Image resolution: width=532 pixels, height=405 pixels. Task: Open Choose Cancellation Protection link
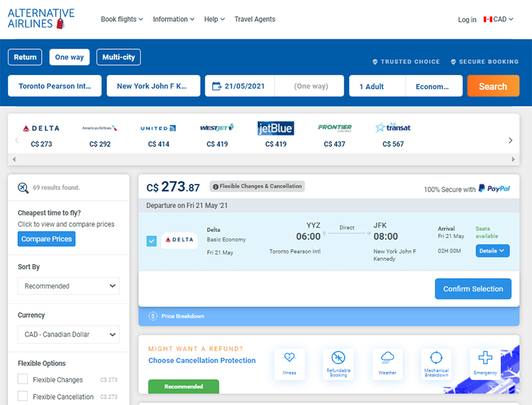pos(202,360)
